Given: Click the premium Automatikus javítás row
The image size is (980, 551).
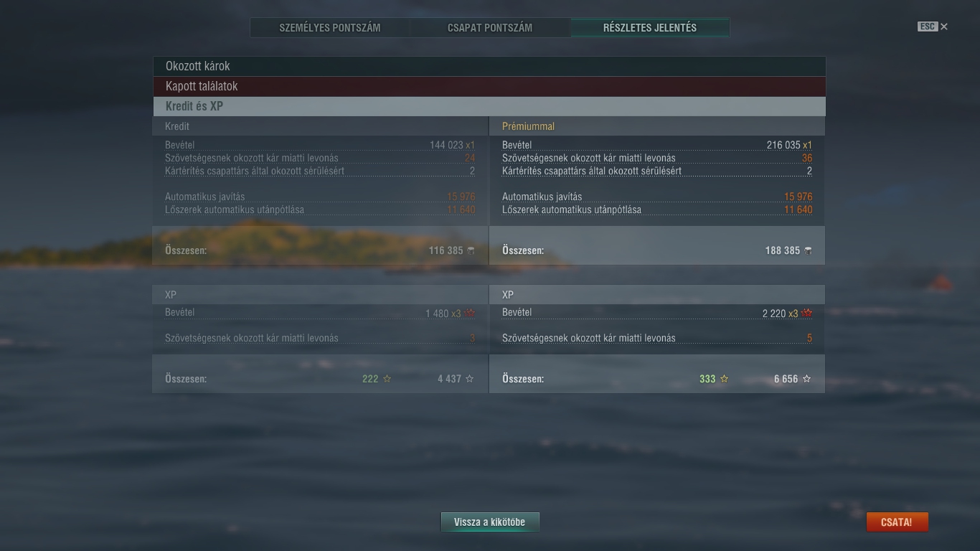Looking at the screenshot, I should coord(657,197).
